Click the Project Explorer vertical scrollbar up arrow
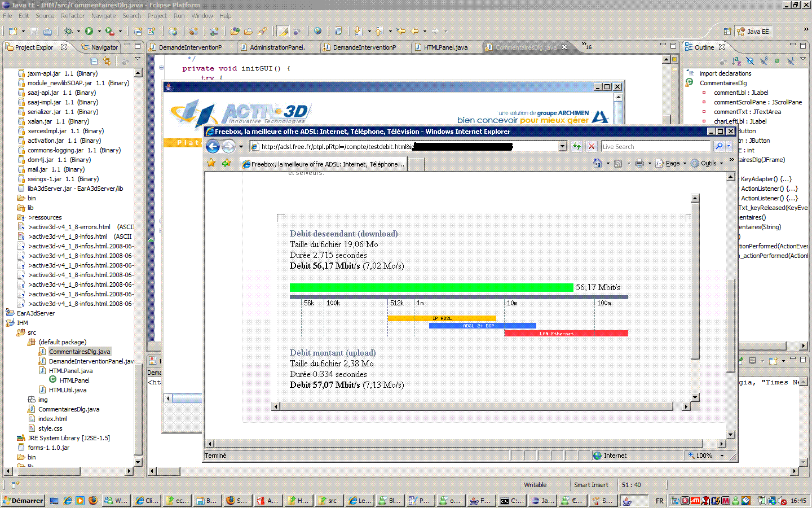Viewport: 812px width, 508px height. click(138, 73)
